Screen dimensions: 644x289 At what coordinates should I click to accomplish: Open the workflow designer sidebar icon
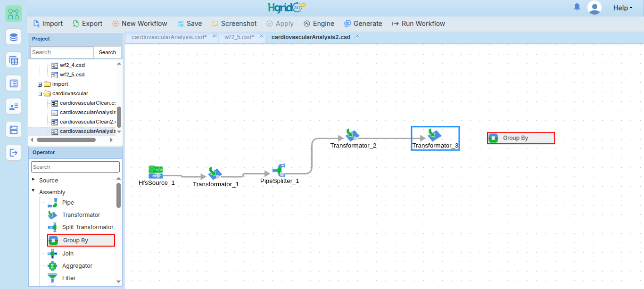pos(14,14)
